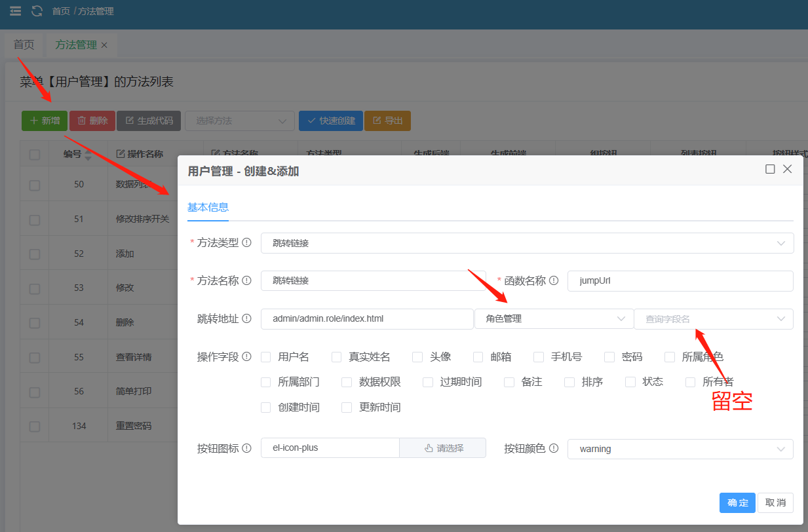Open the 角色管理 dropdown selector
808x532 pixels.
tap(554, 319)
